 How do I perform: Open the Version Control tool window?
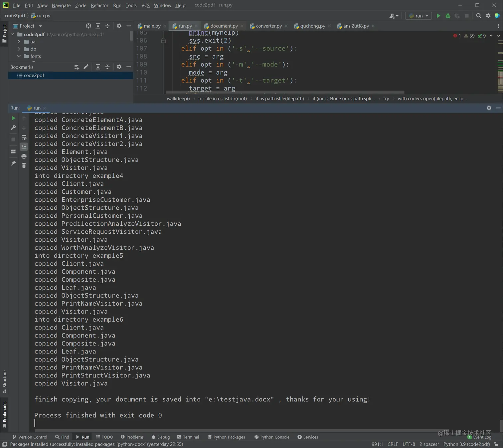click(x=30, y=437)
